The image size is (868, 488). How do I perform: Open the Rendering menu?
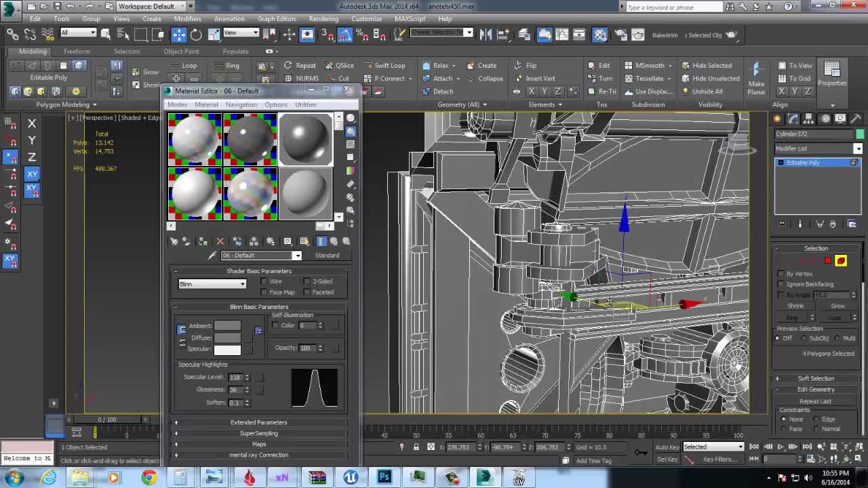(x=323, y=19)
